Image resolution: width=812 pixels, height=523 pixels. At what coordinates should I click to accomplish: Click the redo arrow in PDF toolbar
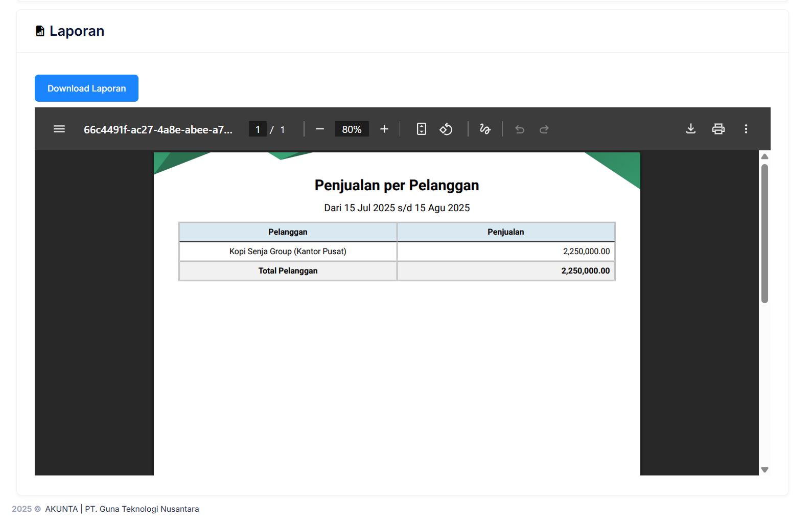(544, 129)
